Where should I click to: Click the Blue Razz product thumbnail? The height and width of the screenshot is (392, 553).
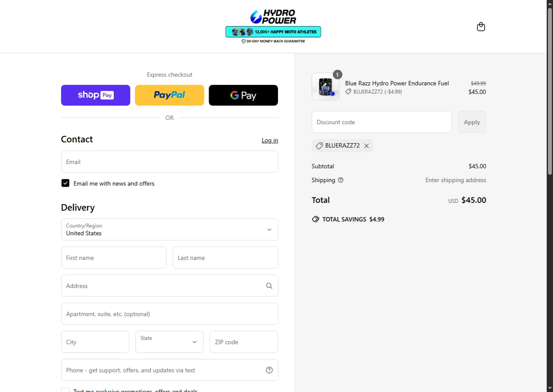click(x=326, y=87)
